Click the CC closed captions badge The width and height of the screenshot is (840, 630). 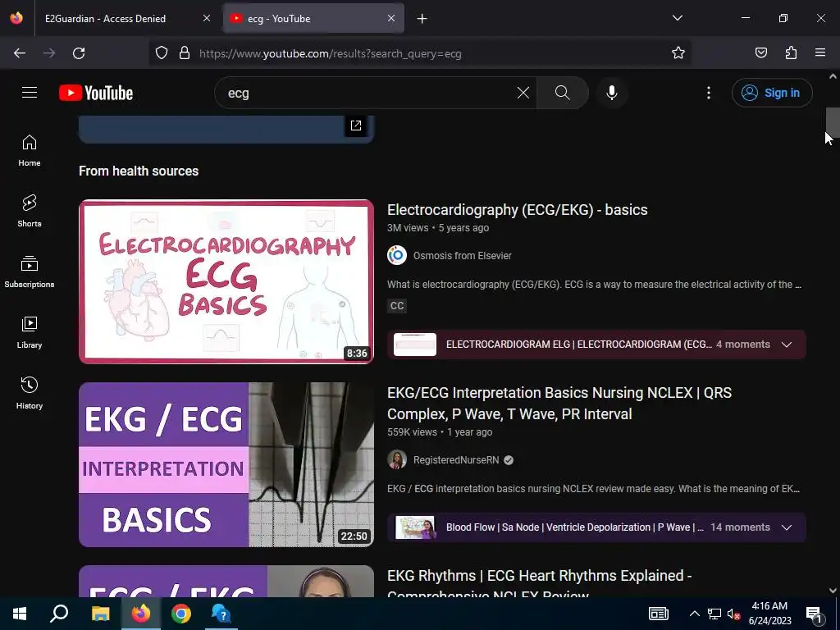(397, 306)
